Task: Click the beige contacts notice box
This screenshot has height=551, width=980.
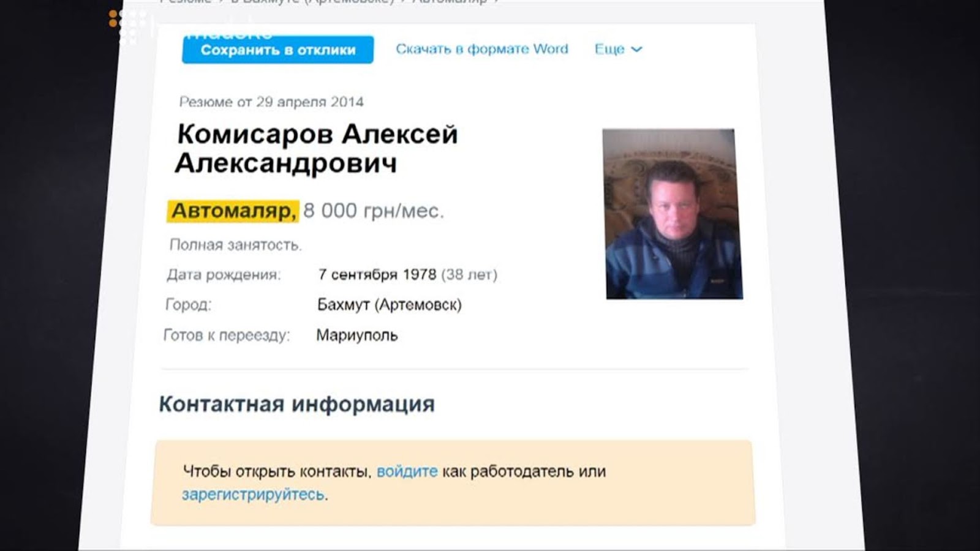Action: click(453, 482)
